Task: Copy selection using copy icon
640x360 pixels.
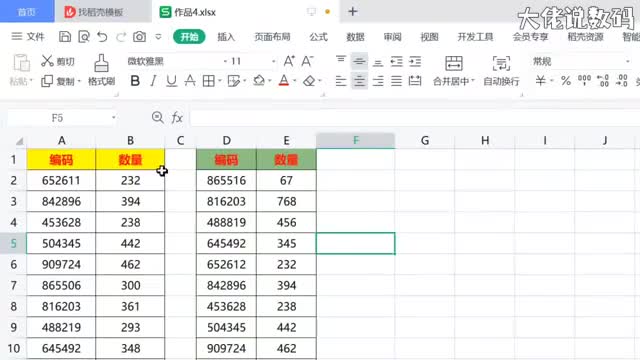Action: pos(47,81)
